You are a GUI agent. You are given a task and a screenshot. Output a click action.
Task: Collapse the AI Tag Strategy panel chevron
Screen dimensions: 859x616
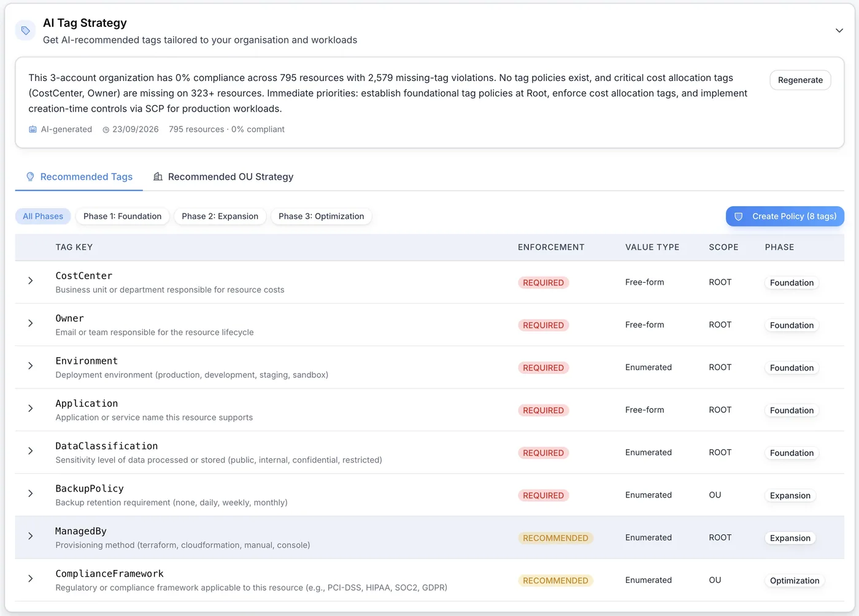tap(839, 31)
